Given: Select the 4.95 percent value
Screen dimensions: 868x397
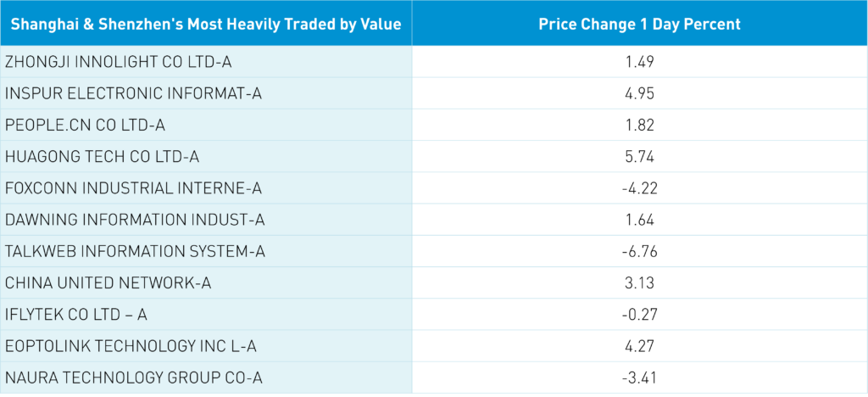Looking at the screenshot, I should (x=639, y=93).
